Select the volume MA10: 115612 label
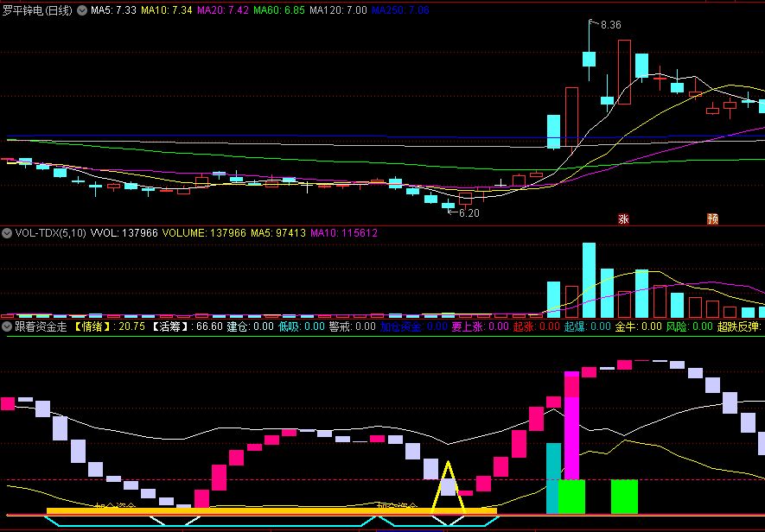765x532 pixels. tap(344, 233)
